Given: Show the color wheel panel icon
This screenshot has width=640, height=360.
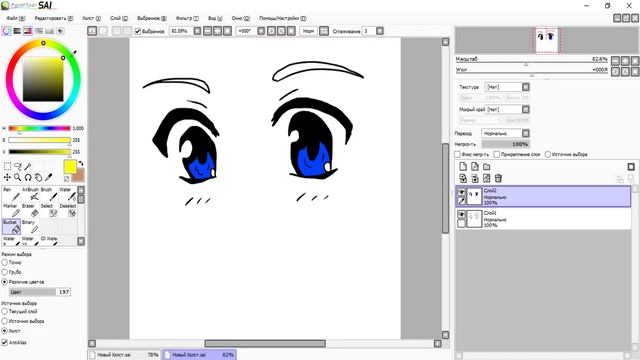Looking at the screenshot, I should 6,31.
